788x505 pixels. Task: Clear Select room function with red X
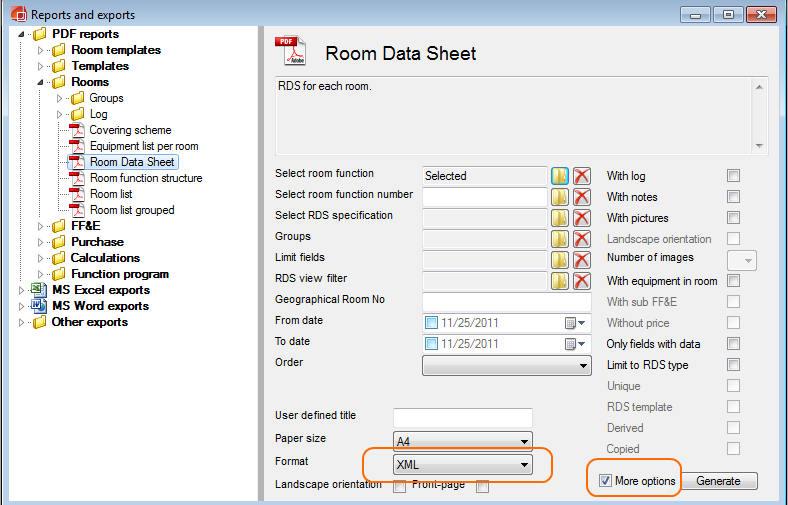(x=582, y=176)
